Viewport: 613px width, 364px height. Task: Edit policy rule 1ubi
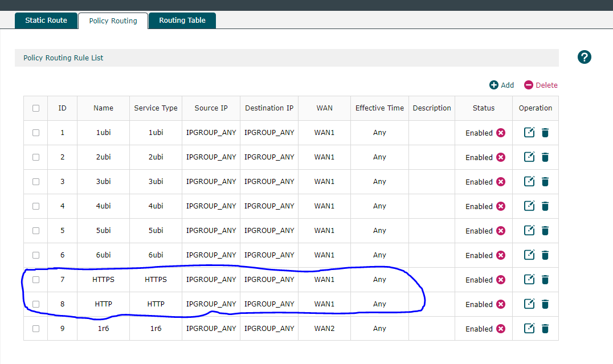tap(529, 133)
